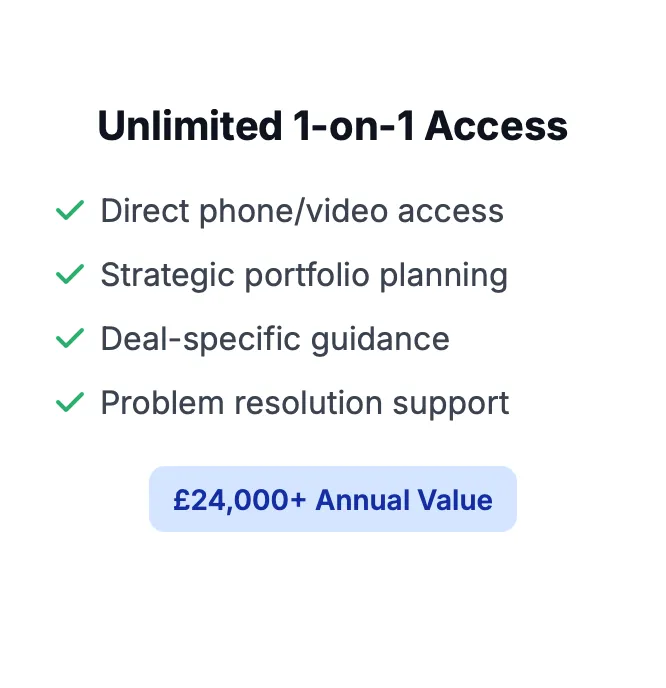Select the Deal-specific guidance text
This screenshot has height=688, width=666.
275,339
